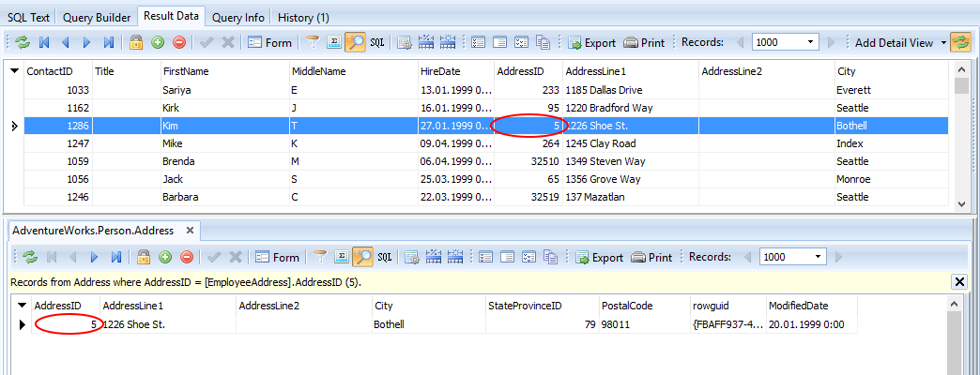Toggle the Form view in the lower toolbar
This screenshot has height=375, width=980.
277,257
